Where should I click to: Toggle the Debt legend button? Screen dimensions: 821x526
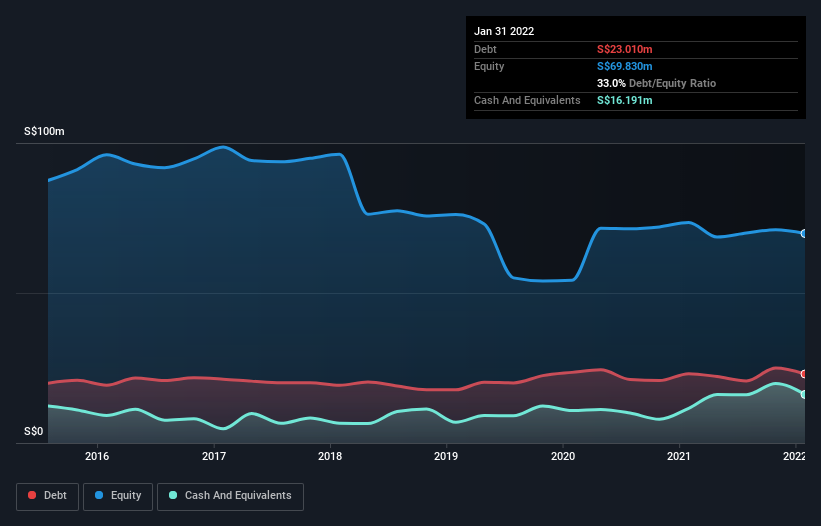[x=48, y=496]
